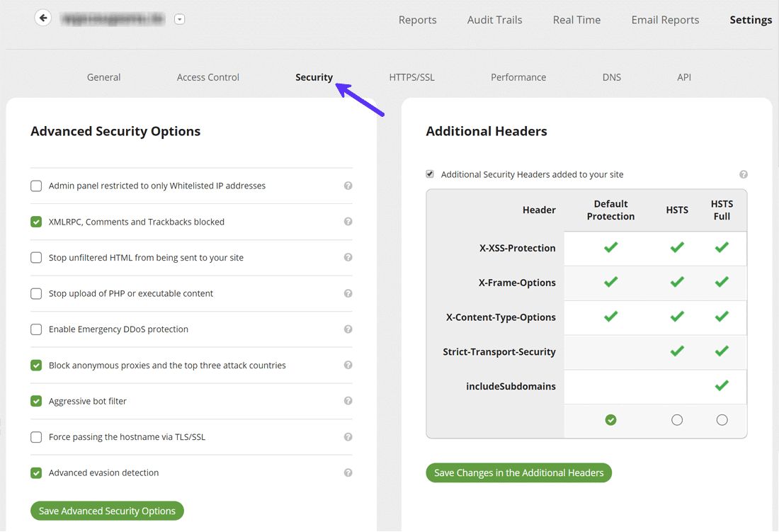Open the site selector dropdown arrow
The width and height of the screenshot is (779, 532).
tap(180, 19)
